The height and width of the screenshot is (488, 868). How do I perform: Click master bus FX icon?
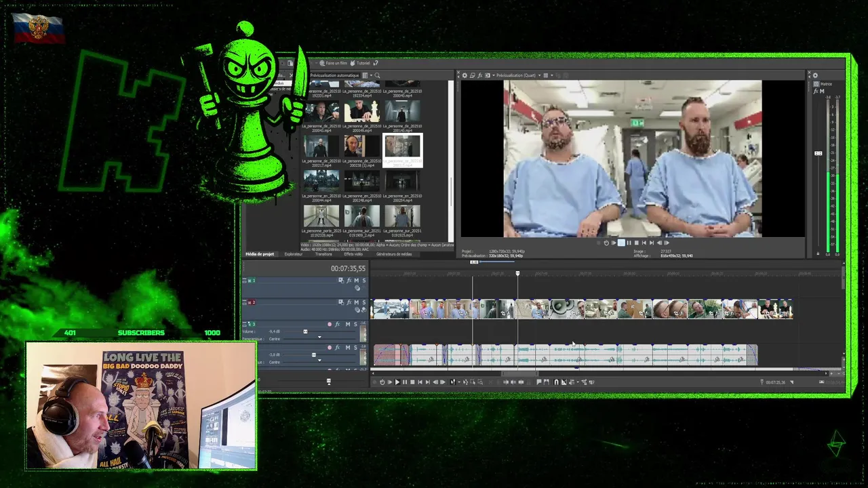(x=816, y=91)
